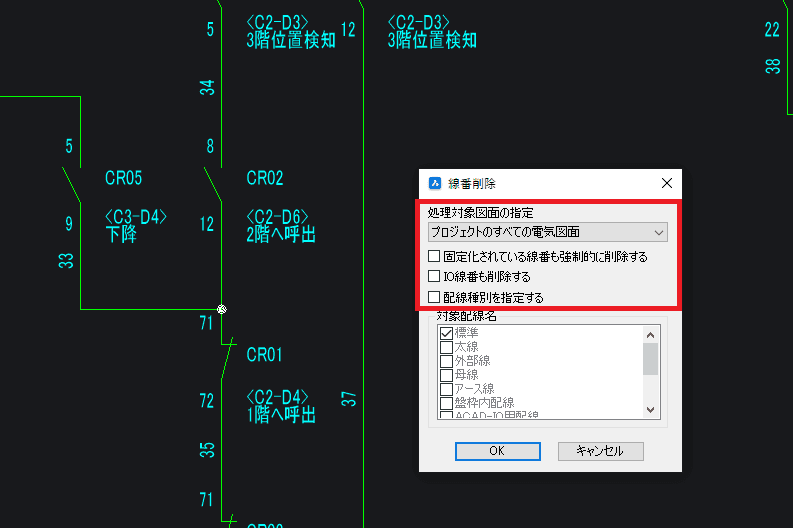Screen dimensions: 793x528
Task: Enable 固定化されている線番も強制的に削除する checkbox
Action: (x=435, y=257)
